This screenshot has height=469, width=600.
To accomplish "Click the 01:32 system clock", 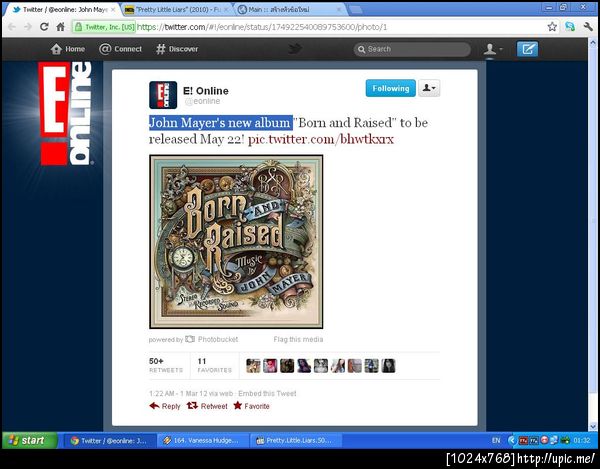I will tap(582, 441).
